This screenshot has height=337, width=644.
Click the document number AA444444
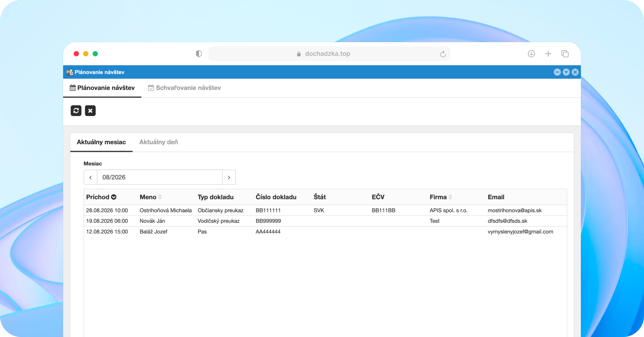pyautogui.click(x=268, y=232)
